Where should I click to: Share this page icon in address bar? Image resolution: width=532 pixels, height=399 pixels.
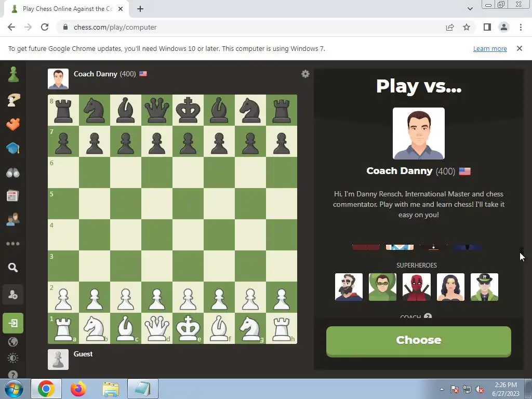click(450, 27)
